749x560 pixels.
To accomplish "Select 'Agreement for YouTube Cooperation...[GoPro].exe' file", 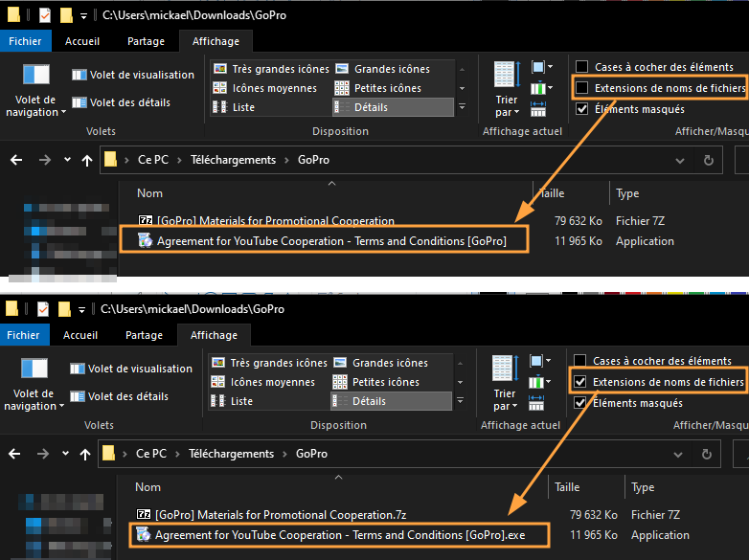I will [330, 535].
